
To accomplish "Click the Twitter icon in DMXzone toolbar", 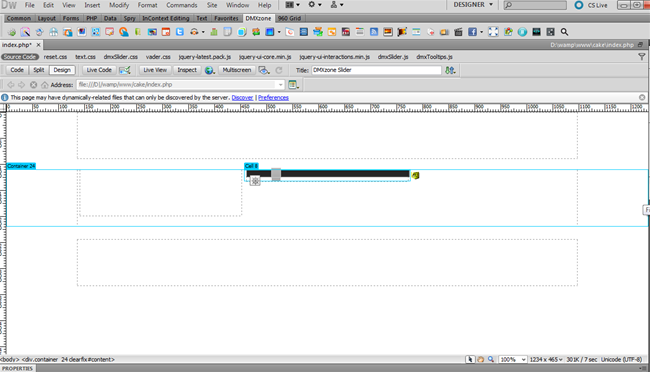I will tap(179, 32).
